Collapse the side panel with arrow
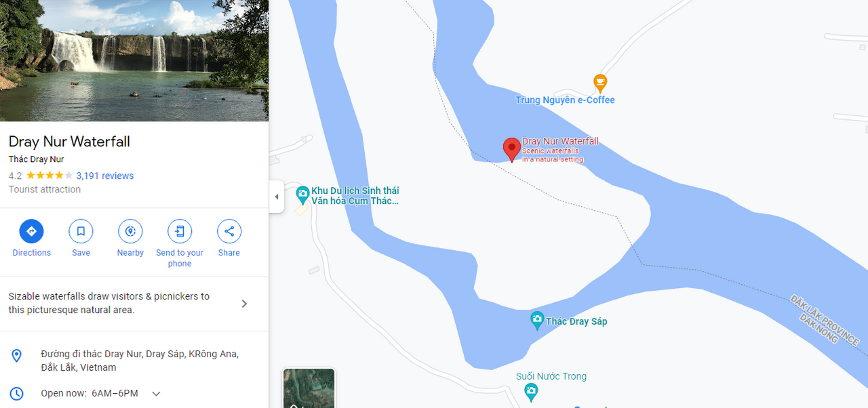868x408 pixels. (276, 197)
